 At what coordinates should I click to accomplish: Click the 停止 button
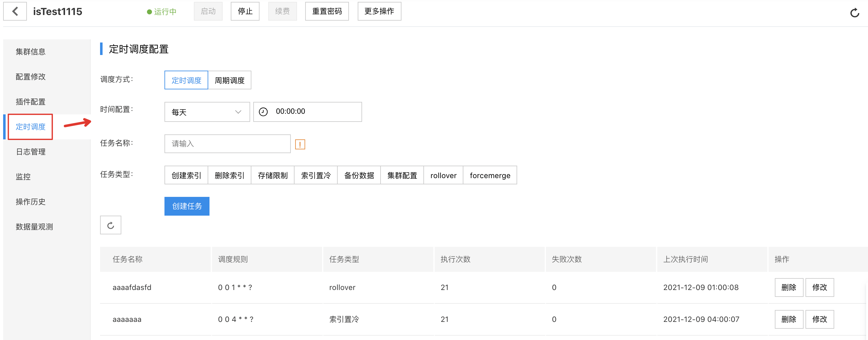[x=245, y=12]
